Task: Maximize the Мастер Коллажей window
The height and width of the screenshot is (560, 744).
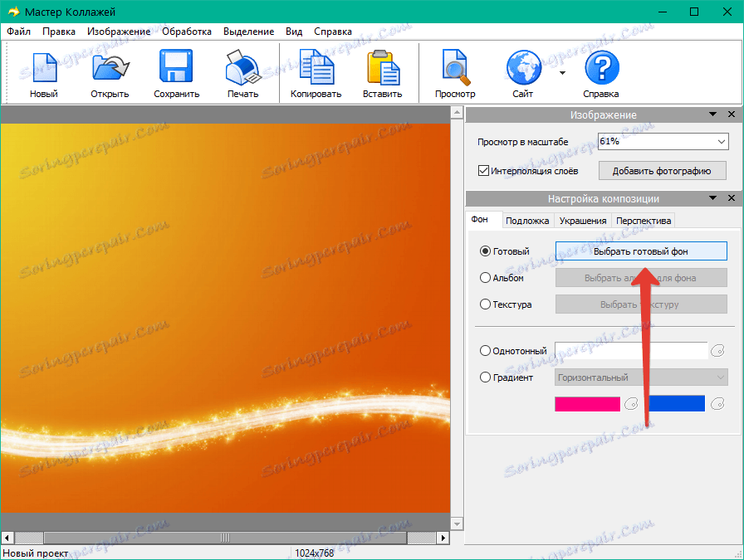Action: (693, 12)
